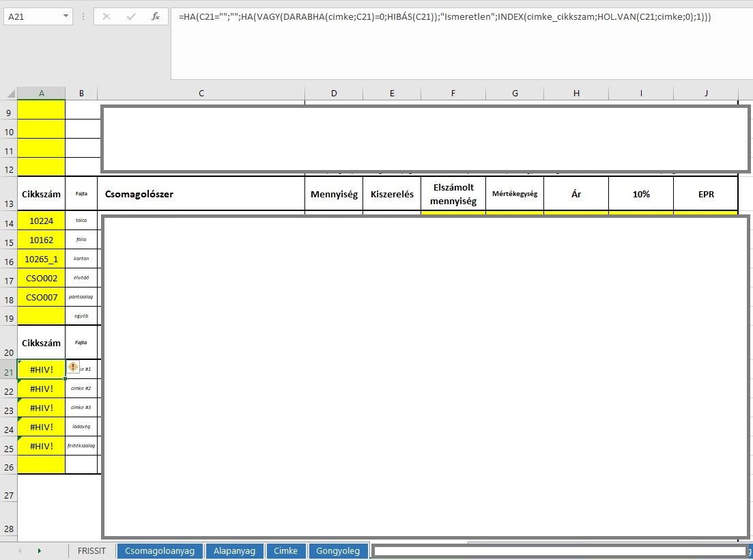Image resolution: width=753 pixels, height=560 pixels.
Task: Click the EPR header cell
Action: click(706, 194)
